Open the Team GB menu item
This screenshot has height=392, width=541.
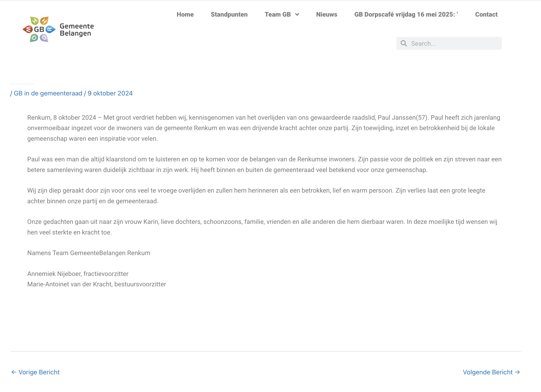tap(278, 14)
